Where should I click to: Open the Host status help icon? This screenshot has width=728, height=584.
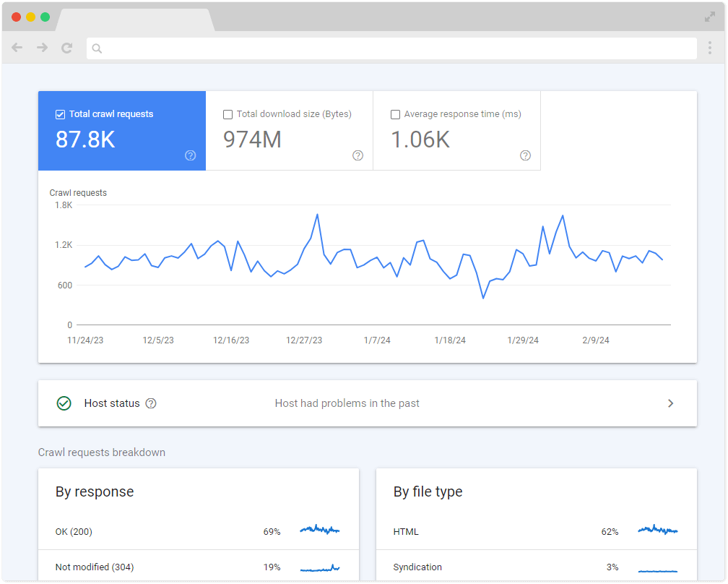click(x=151, y=403)
